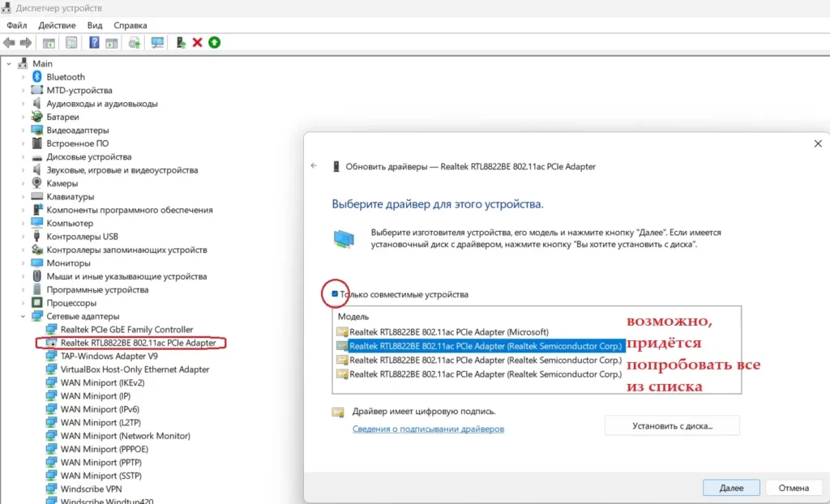
Task: Expand the Видеоадаптеры category
Action: pos(23,130)
